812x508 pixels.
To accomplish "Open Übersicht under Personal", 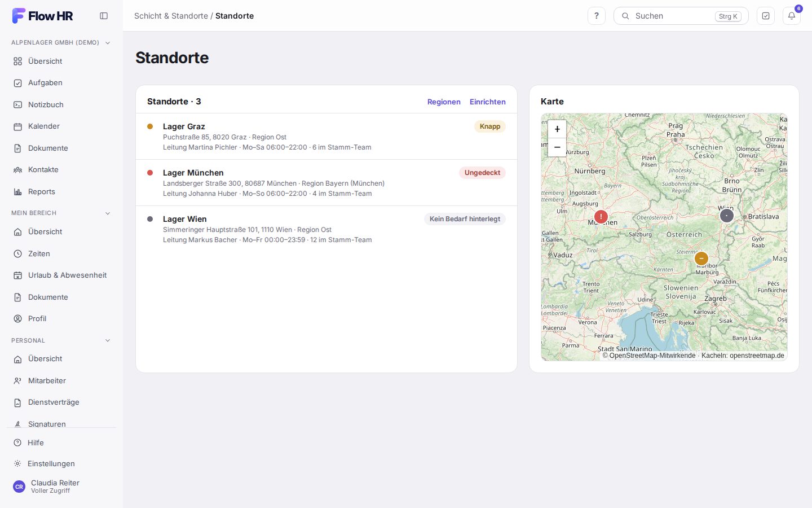I will [61, 359].
